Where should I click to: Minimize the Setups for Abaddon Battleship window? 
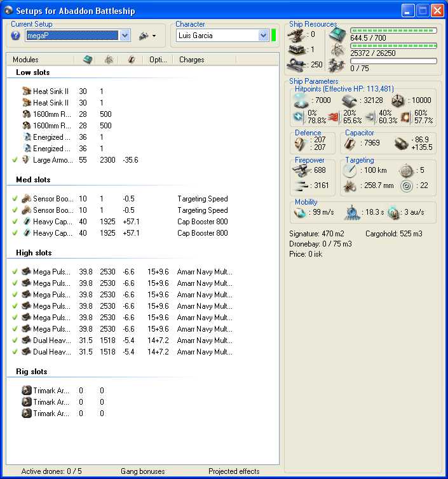pos(408,11)
